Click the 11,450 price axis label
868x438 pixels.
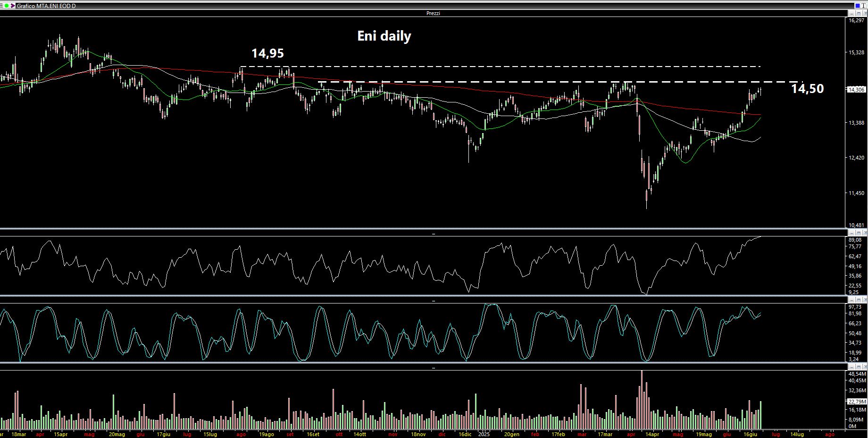tap(856, 193)
